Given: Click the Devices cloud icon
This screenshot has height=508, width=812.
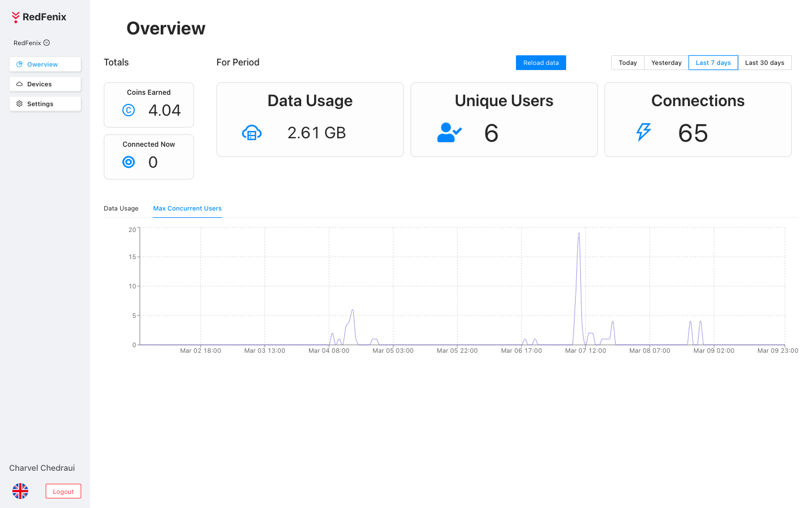Looking at the screenshot, I should pos(20,84).
